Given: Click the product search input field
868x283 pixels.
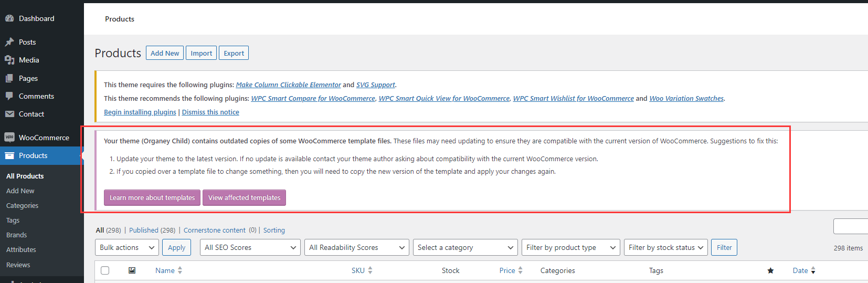Looking at the screenshot, I should pos(851,226).
